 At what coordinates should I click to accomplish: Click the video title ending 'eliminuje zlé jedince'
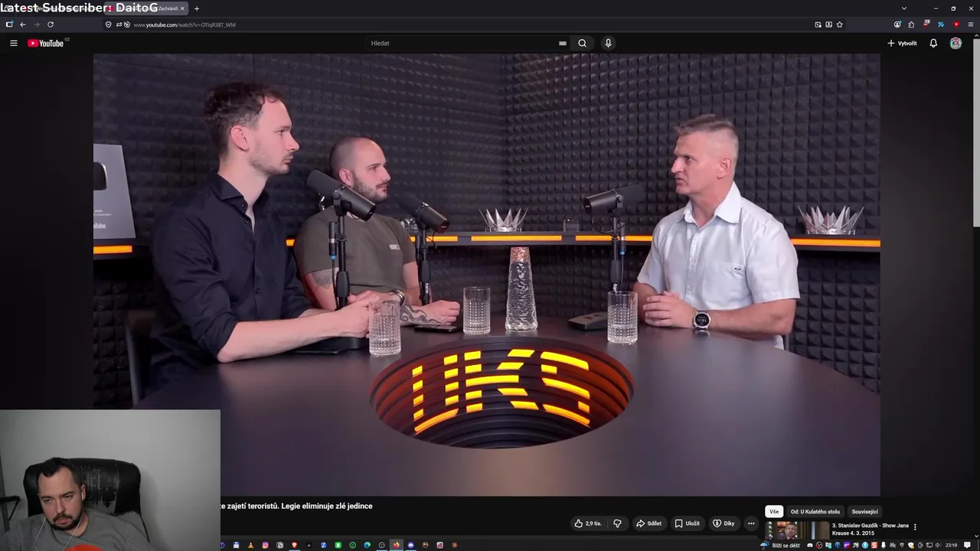coord(297,506)
